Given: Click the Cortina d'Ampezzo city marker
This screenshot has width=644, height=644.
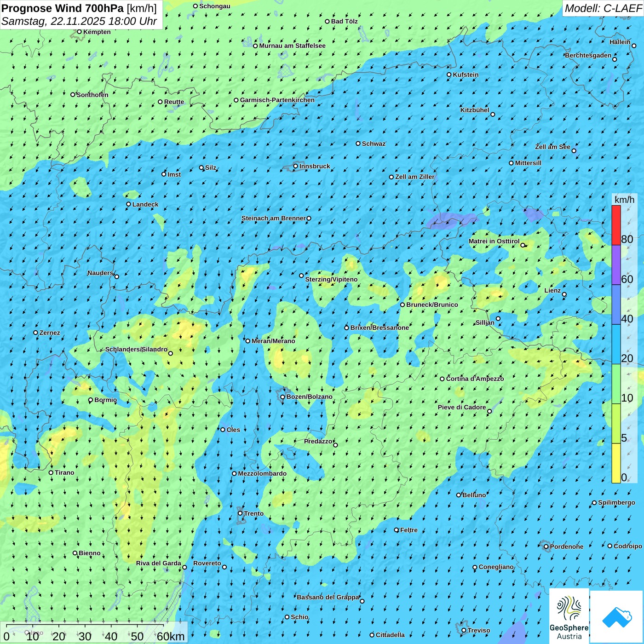Looking at the screenshot, I should [x=443, y=379].
